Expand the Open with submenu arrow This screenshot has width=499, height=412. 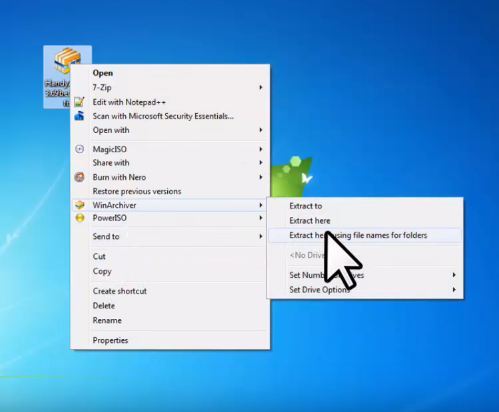[261, 130]
